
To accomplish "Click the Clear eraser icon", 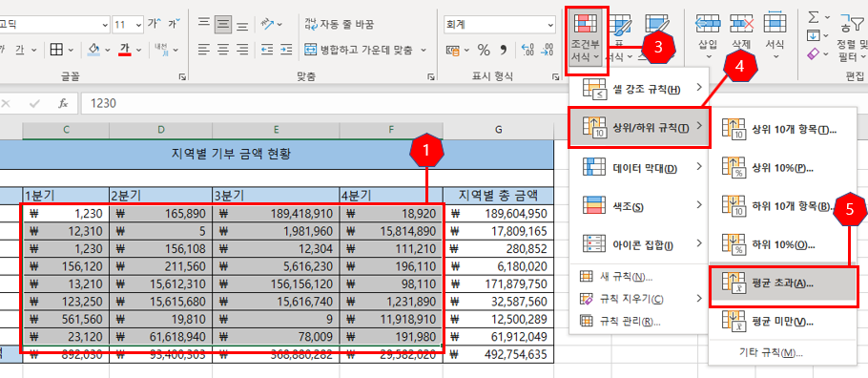I will tap(814, 53).
